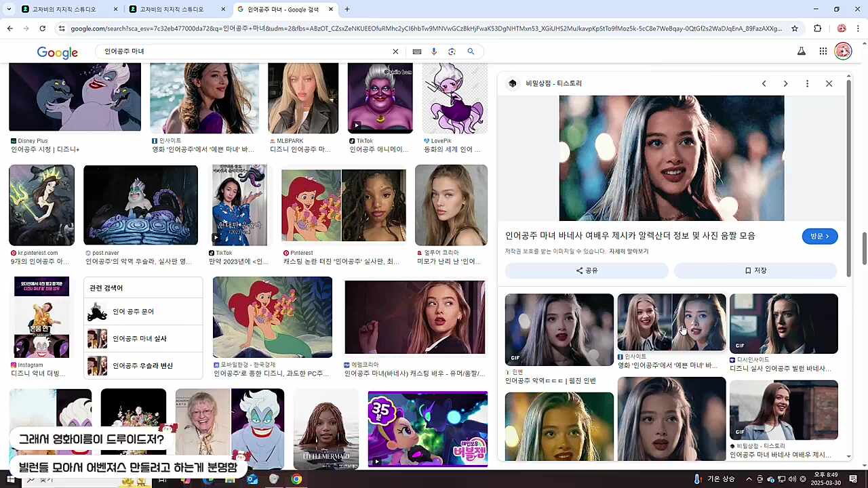Select related search 인어공주 마녀 실사
The width and height of the screenshot is (868, 488).
pos(143,339)
